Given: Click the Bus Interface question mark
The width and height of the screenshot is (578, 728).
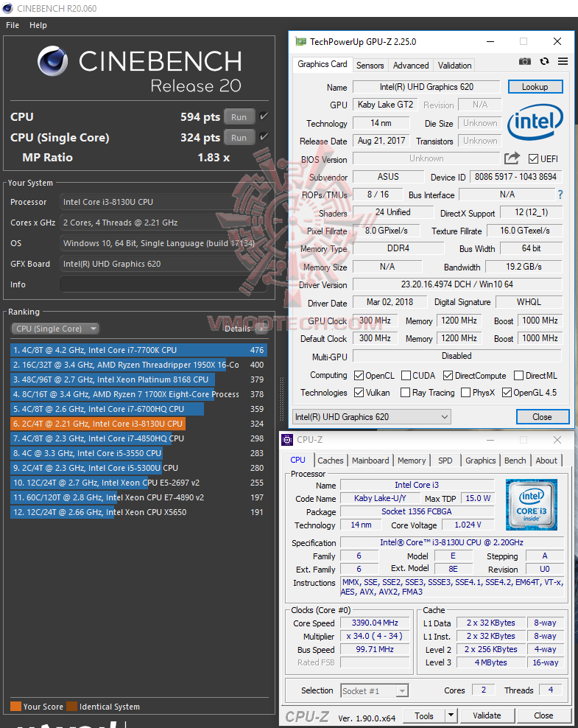Looking at the screenshot, I should click(560, 195).
